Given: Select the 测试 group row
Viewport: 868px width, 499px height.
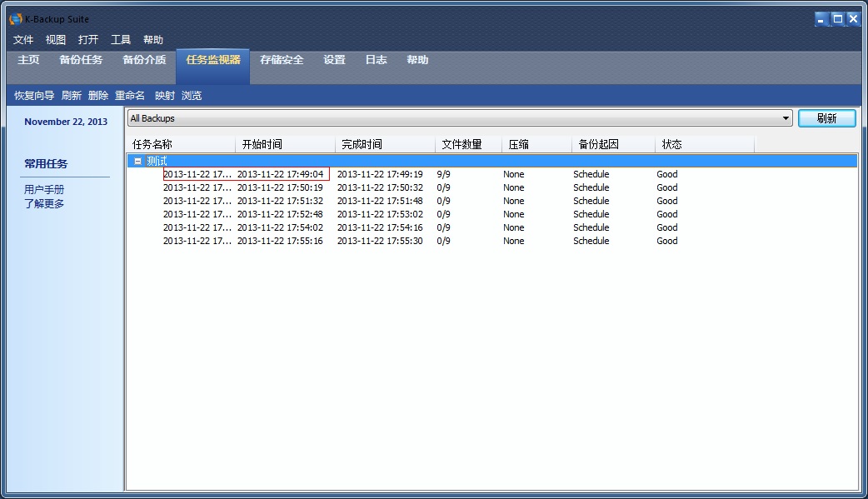Looking at the screenshot, I should (x=492, y=161).
